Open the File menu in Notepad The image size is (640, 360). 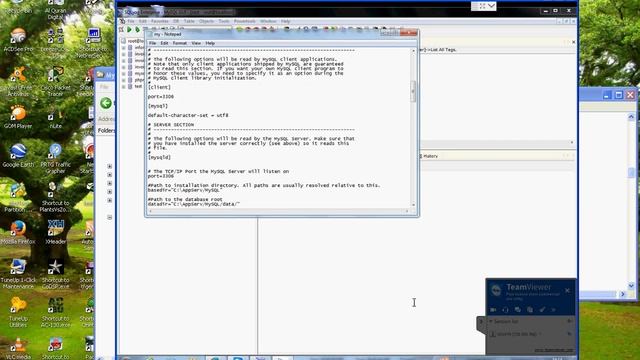click(152, 43)
